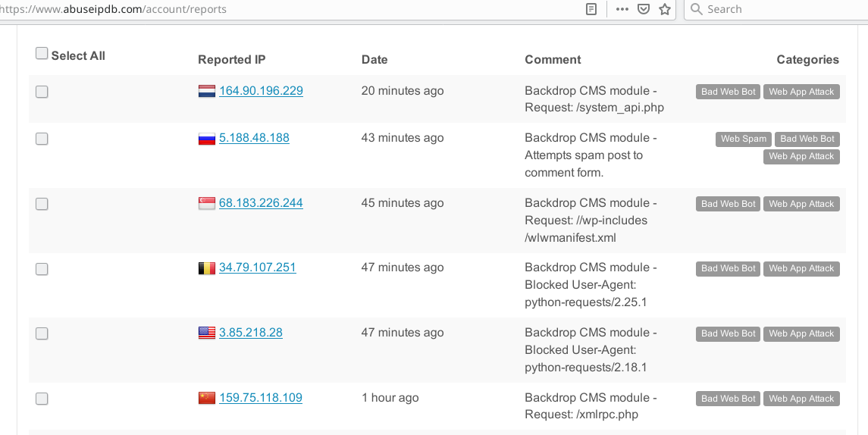Click the Netherlands flag beside 164.90.196.229
This screenshot has width=868, height=435.
tap(206, 91)
